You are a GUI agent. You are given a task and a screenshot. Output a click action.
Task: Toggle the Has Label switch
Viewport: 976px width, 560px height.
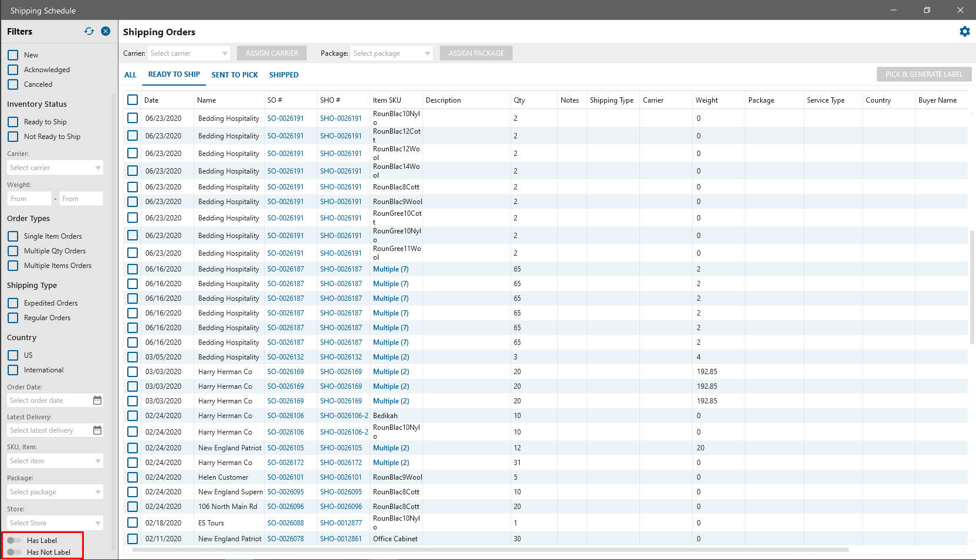(x=14, y=541)
